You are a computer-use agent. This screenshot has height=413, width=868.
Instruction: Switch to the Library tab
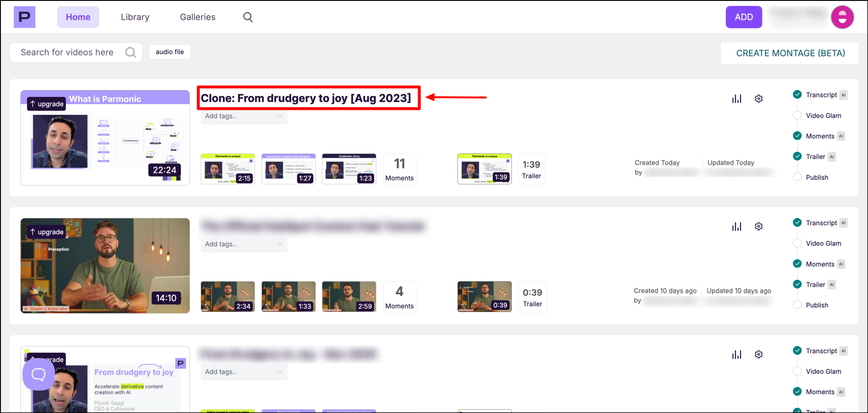point(135,17)
